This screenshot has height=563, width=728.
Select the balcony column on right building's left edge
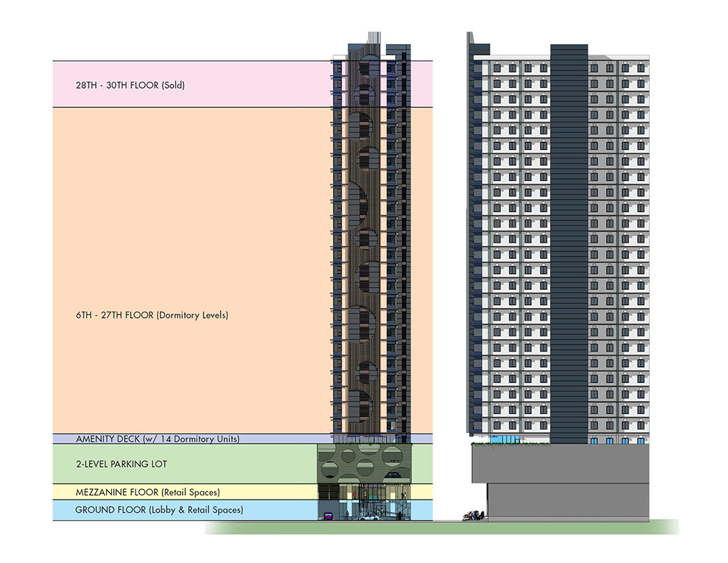476,244
